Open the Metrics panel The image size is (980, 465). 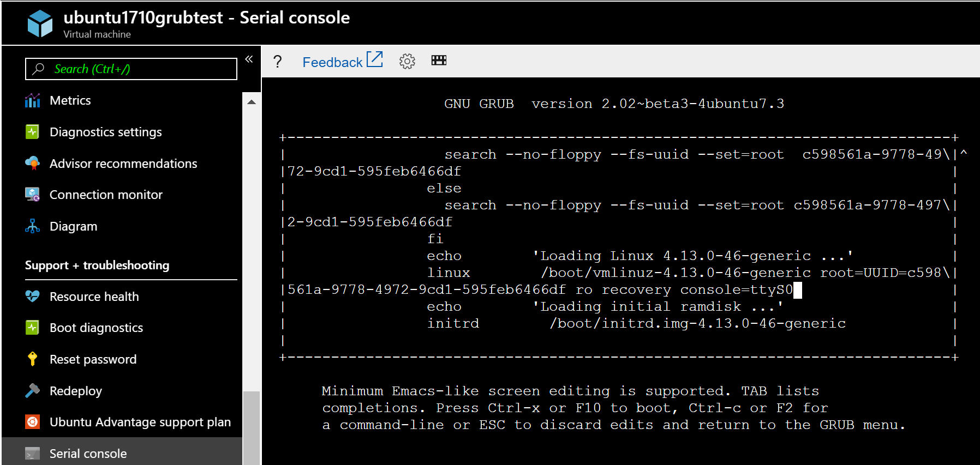point(70,100)
